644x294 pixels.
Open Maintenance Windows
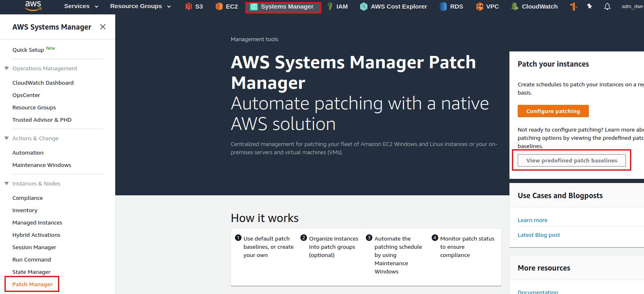[42, 165]
